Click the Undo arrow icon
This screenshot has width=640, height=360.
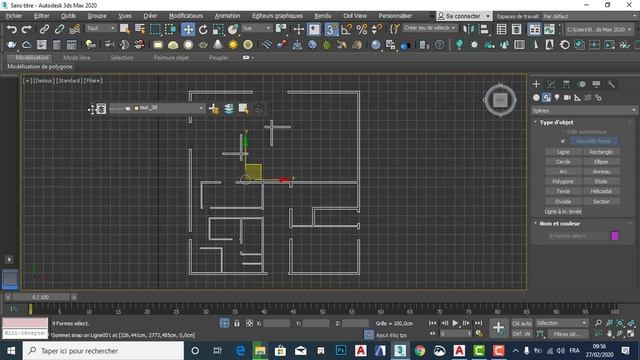click(12, 29)
